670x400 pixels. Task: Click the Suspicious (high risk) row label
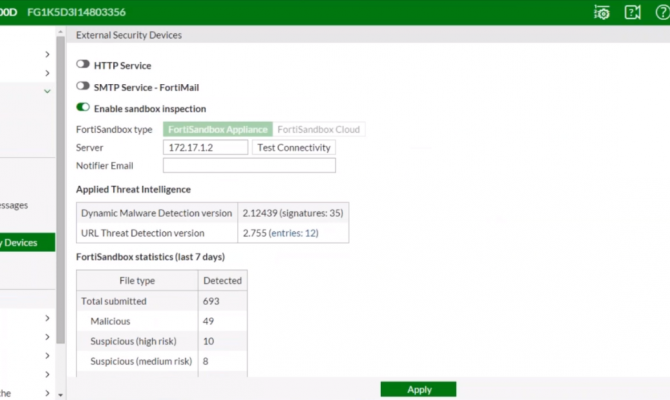(133, 341)
